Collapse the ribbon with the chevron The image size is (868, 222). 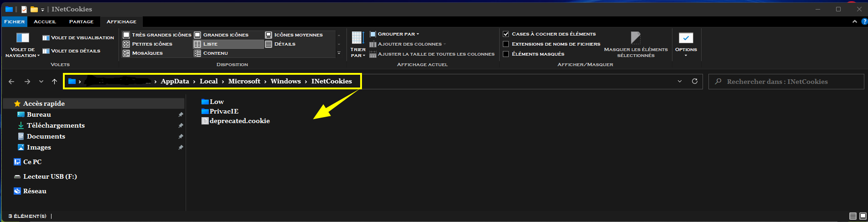point(854,21)
